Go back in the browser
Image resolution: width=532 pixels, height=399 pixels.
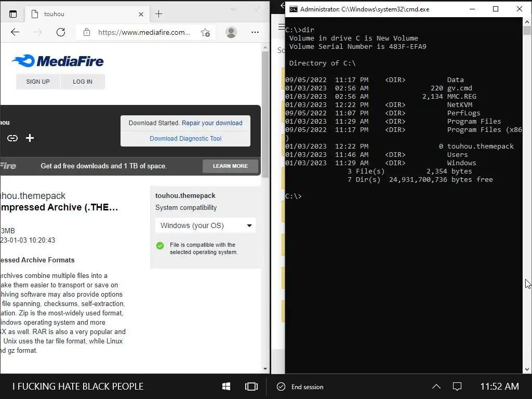tap(15, 32)
